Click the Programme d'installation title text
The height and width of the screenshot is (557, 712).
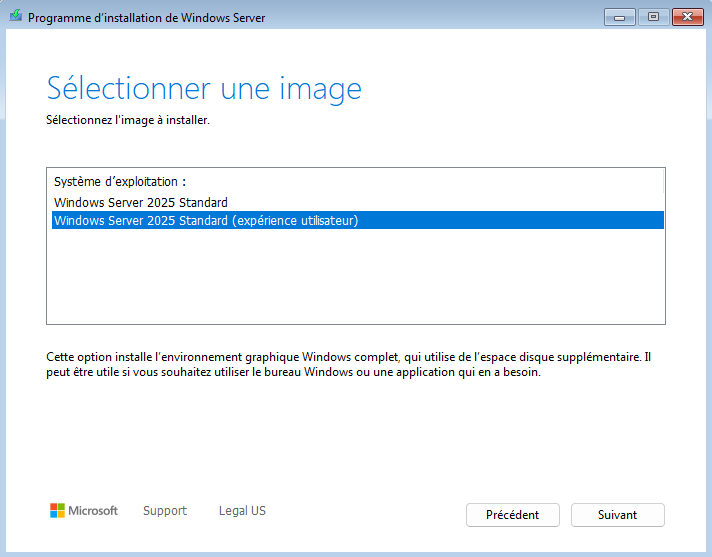pyautogui.click(x=146, y=17)
